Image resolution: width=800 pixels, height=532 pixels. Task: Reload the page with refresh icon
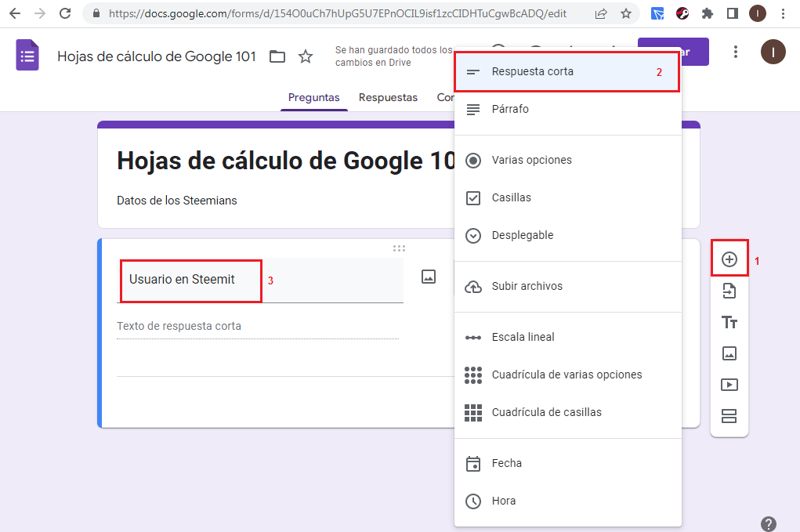65,13
